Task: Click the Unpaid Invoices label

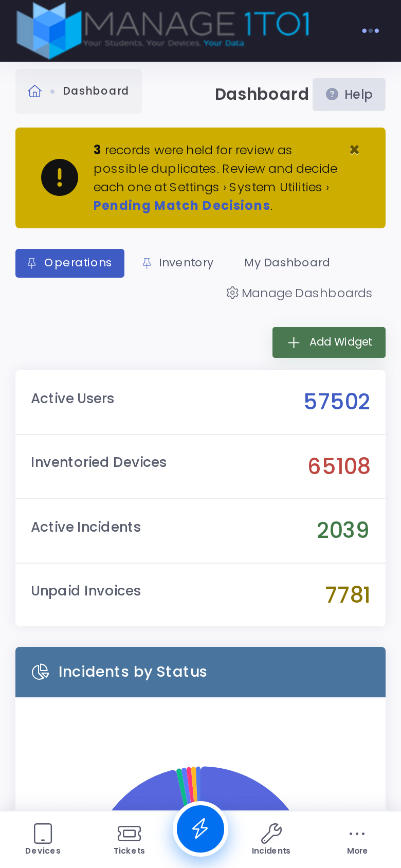Action: (x=86, y=591)
